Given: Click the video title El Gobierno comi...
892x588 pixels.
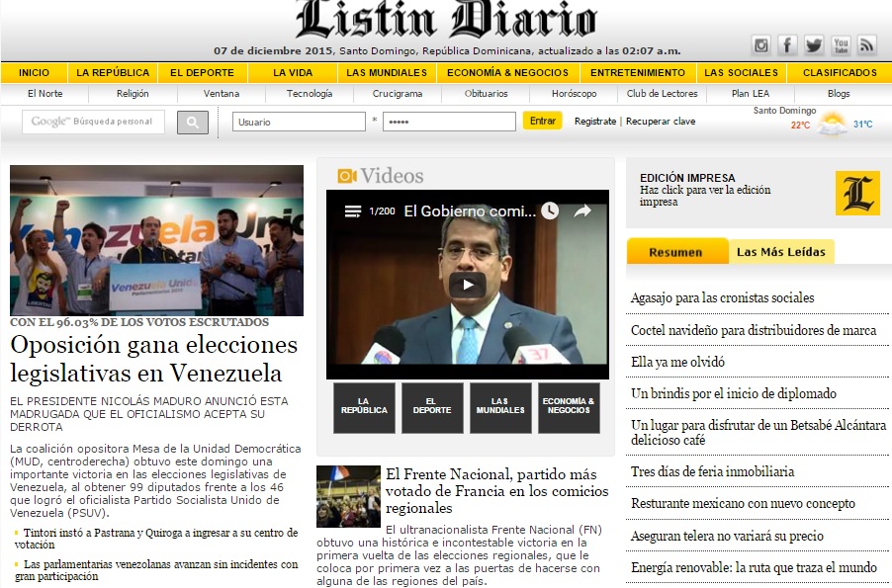Looking at the screenshot, I should click(470, 211).
